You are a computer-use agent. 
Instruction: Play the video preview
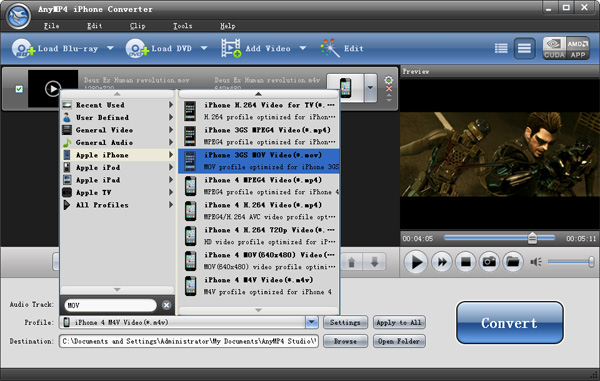click(416, 262)
